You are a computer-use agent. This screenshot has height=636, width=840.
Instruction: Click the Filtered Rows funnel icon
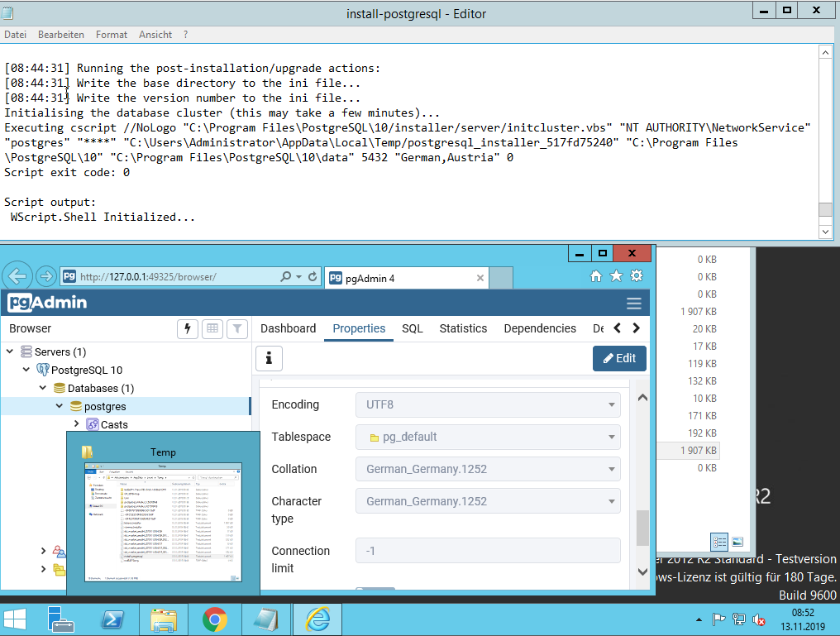[x=236, y=329]
